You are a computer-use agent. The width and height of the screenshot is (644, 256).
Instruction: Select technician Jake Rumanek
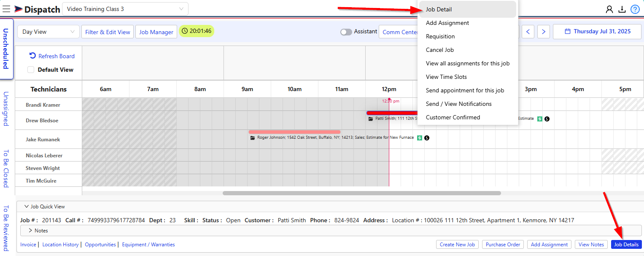(43, 140)
